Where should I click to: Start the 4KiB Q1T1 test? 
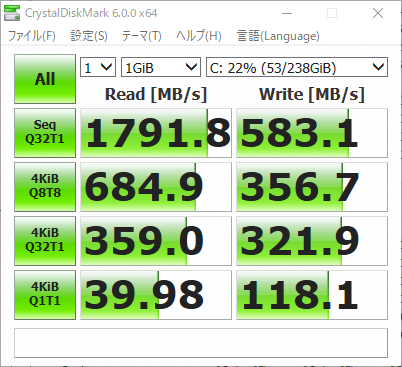tap(45, 295)
